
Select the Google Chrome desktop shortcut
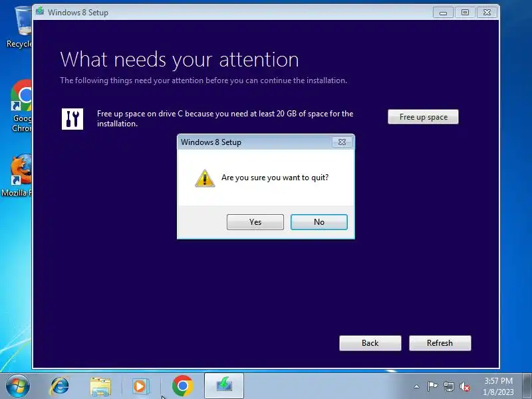(x=21, y=106)
